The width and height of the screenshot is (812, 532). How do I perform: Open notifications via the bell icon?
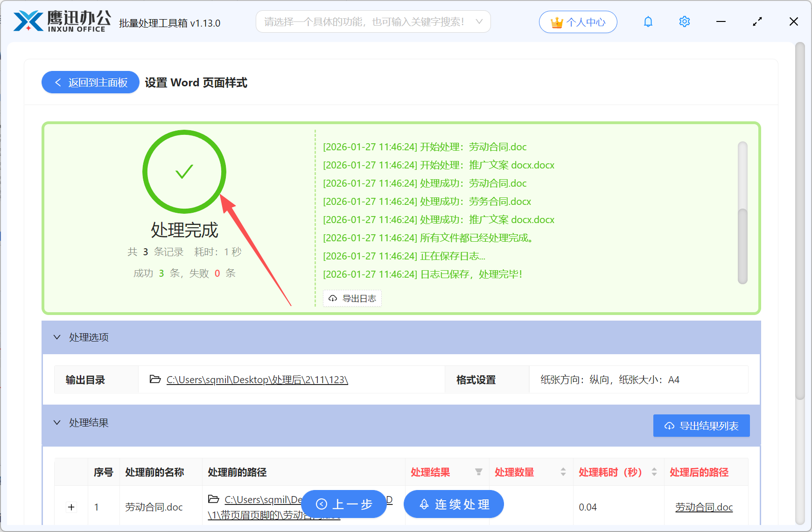[x=648, y=21]
